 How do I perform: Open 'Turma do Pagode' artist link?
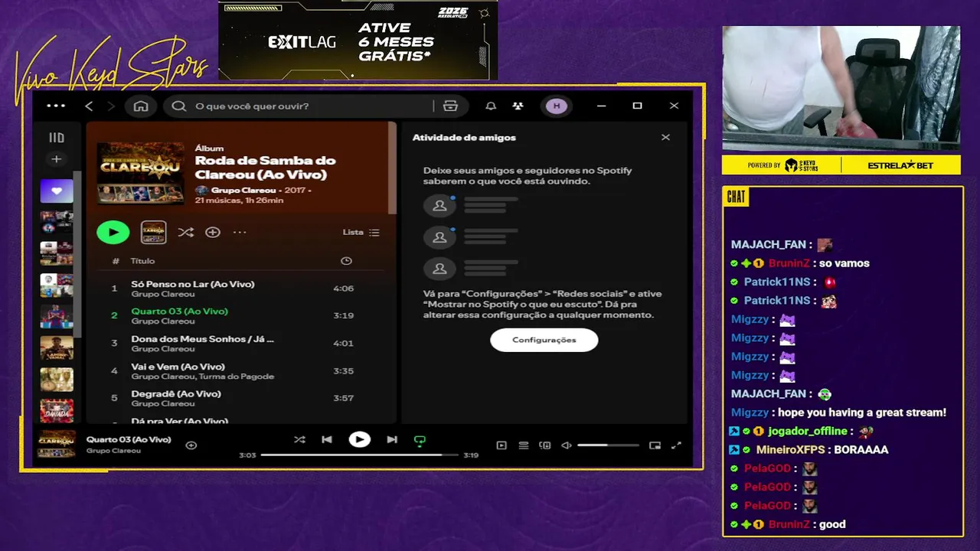pos(237,377)
